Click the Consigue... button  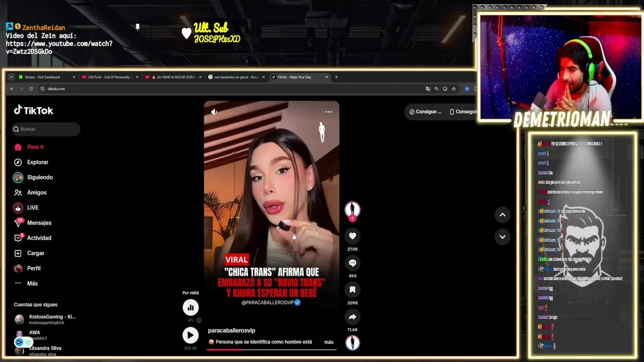(425, 112)
